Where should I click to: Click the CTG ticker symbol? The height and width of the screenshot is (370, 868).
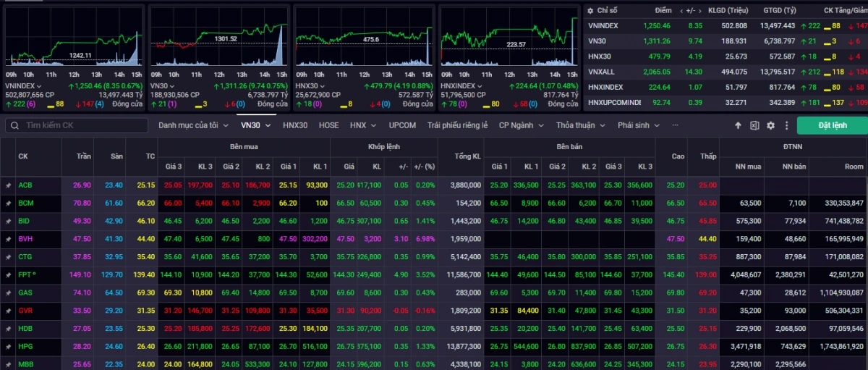point(25,257)
